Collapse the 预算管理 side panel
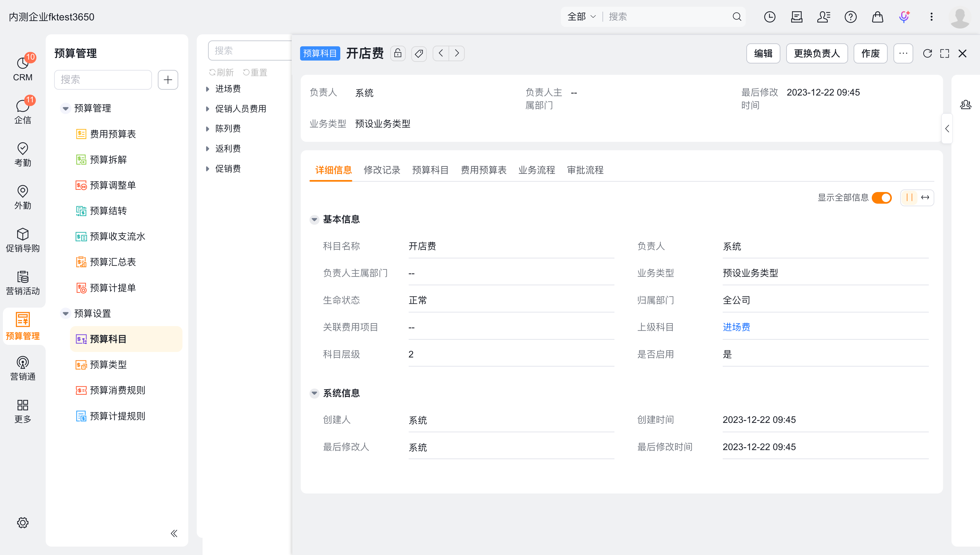980x555 pixels. tap(174, 533)
